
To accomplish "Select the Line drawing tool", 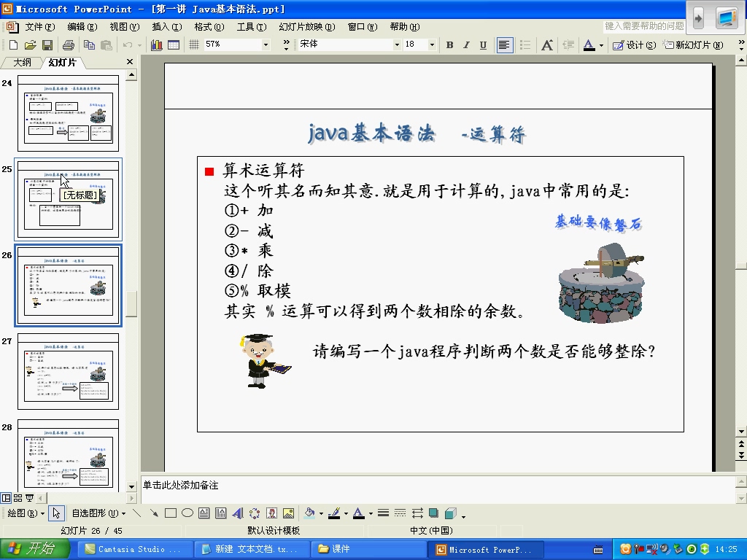I will click(x=136, y=513).
